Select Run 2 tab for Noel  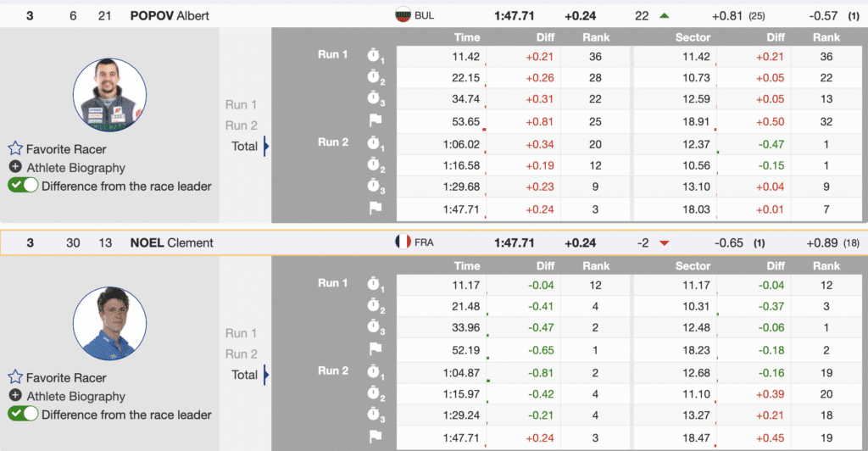241,354
